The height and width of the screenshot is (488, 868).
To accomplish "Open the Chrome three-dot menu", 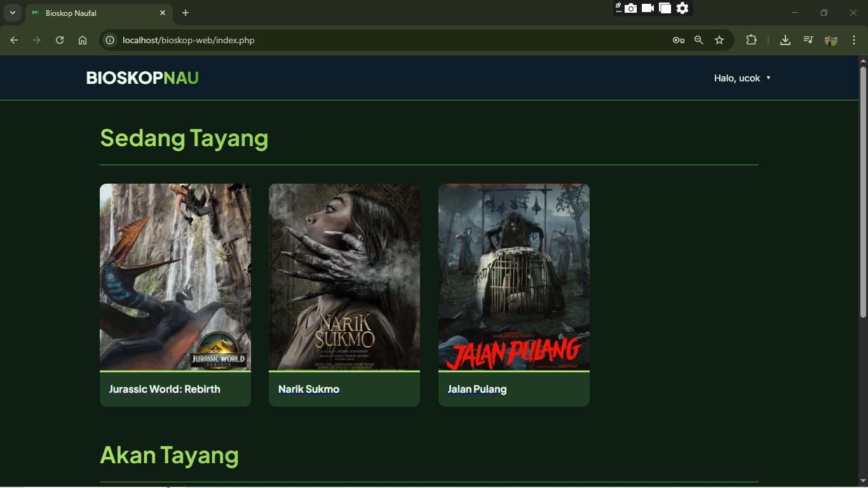I will pos(854,40).
